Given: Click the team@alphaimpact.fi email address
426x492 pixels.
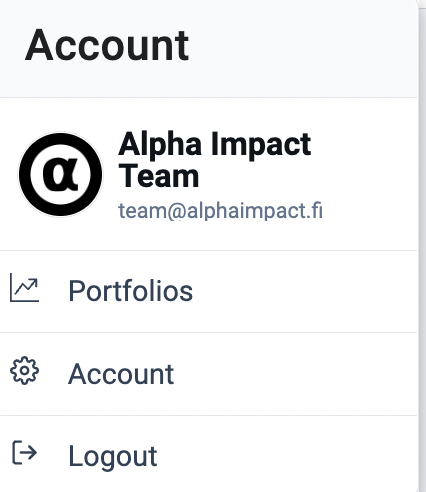Looking at the screenshot, I should (x=220, y=211).
